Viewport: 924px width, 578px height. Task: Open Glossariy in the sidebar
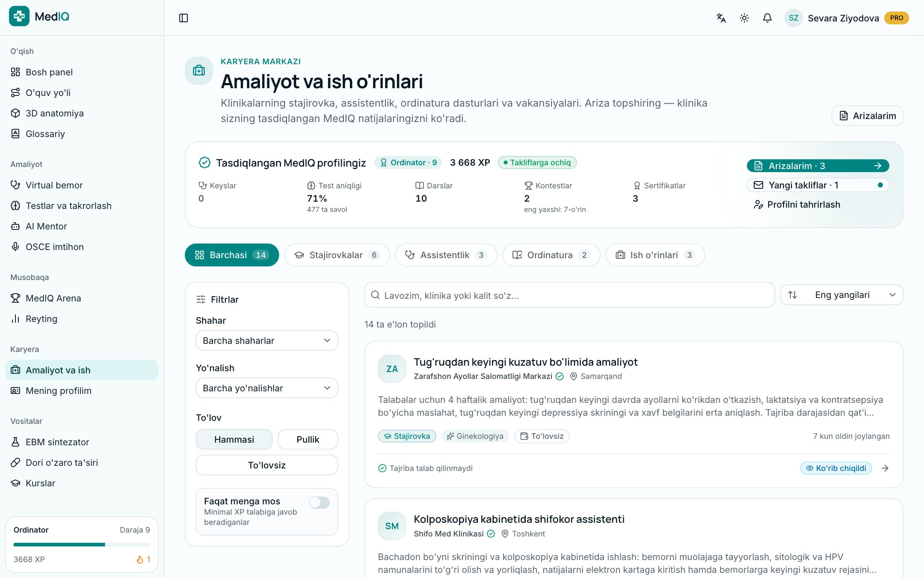82,134
